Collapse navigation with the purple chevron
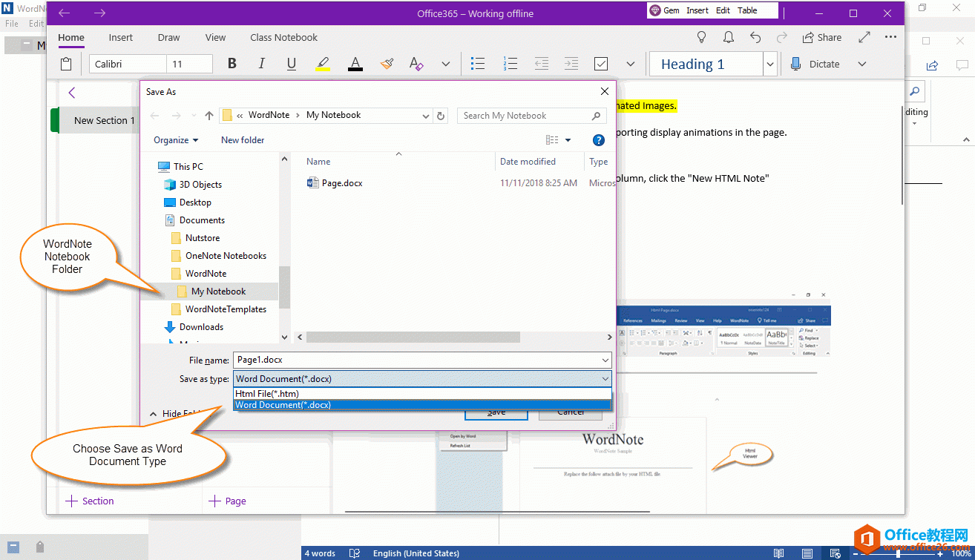The width and height of the screenshot is (975, 560). [x=72, y=93]
